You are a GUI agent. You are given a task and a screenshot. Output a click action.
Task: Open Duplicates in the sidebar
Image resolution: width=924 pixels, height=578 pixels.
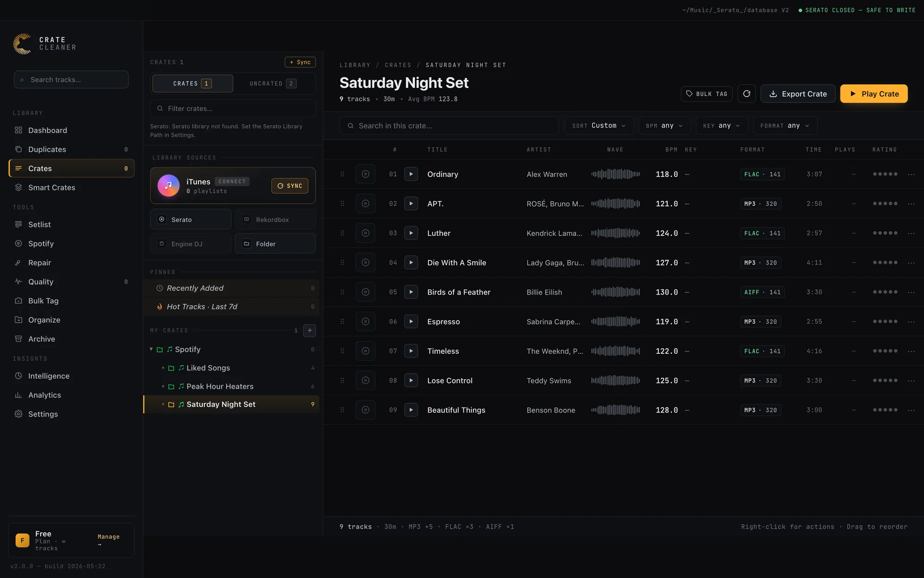coord(71,149)
